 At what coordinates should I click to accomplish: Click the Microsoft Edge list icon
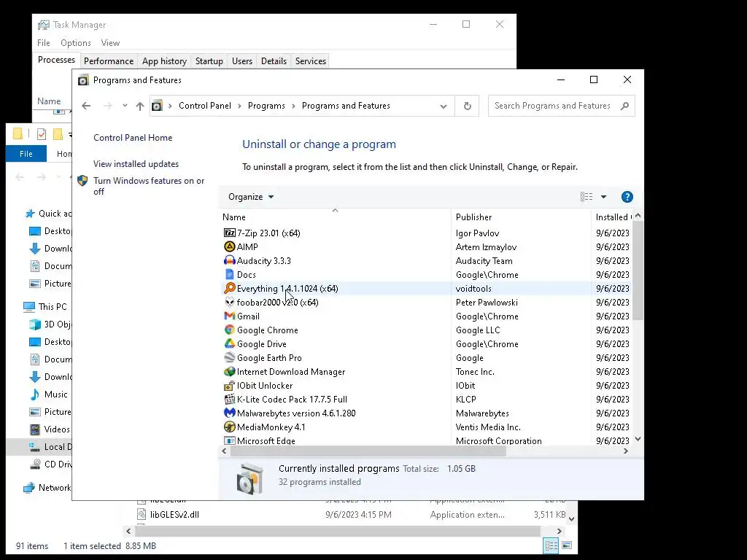[x=230, y=440]
